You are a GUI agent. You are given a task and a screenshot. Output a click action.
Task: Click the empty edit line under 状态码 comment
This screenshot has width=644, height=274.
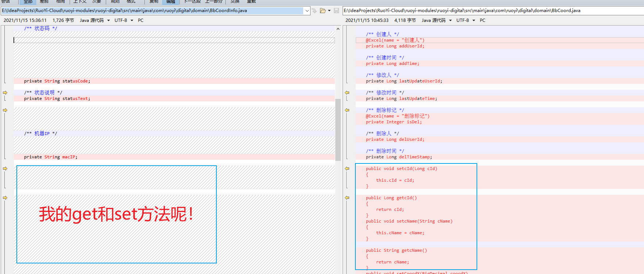pos(174,40)
